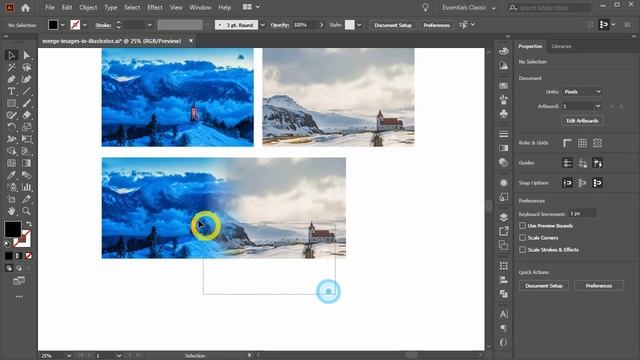Open the Character panel icon
This screenshot has height=360, width=640.
pos(504,314)
